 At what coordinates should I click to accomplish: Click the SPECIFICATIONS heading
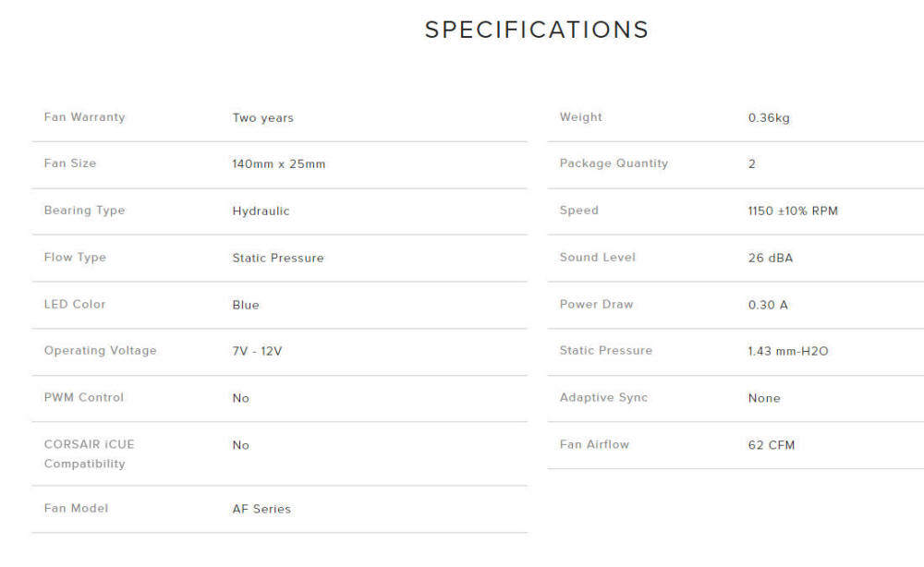pyautogui.click(x=536, y=30)
